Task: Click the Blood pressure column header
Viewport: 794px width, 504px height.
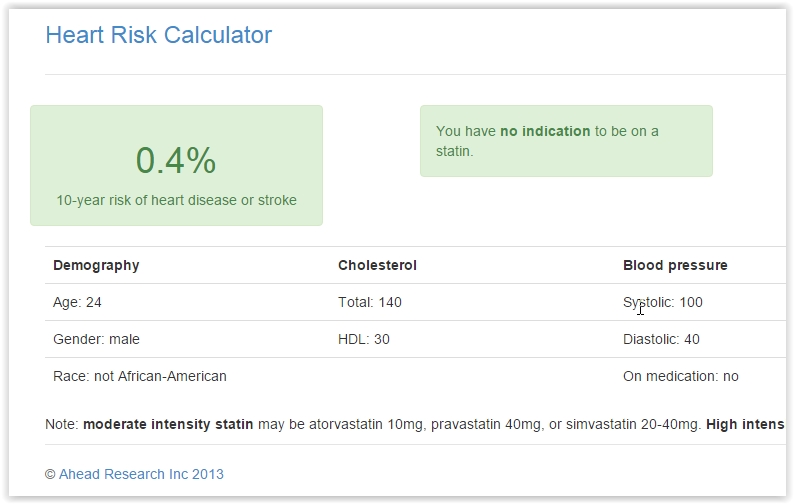Action: pos(675,265)
